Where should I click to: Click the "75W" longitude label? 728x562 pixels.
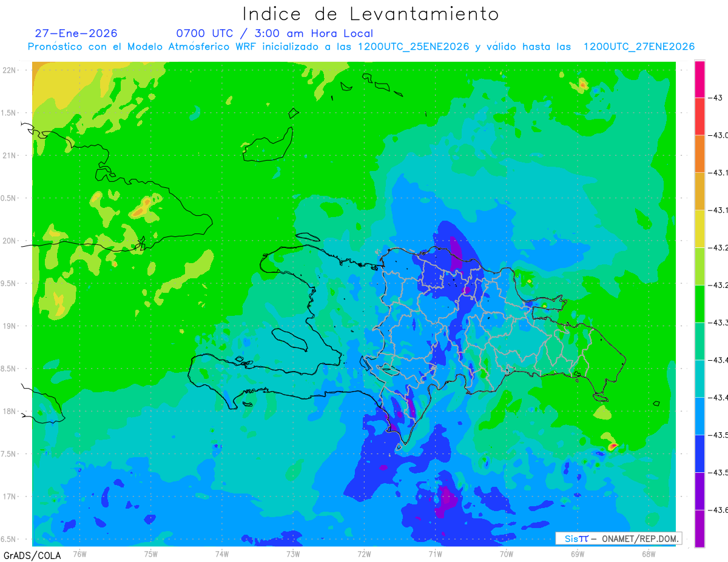[151, 553]
